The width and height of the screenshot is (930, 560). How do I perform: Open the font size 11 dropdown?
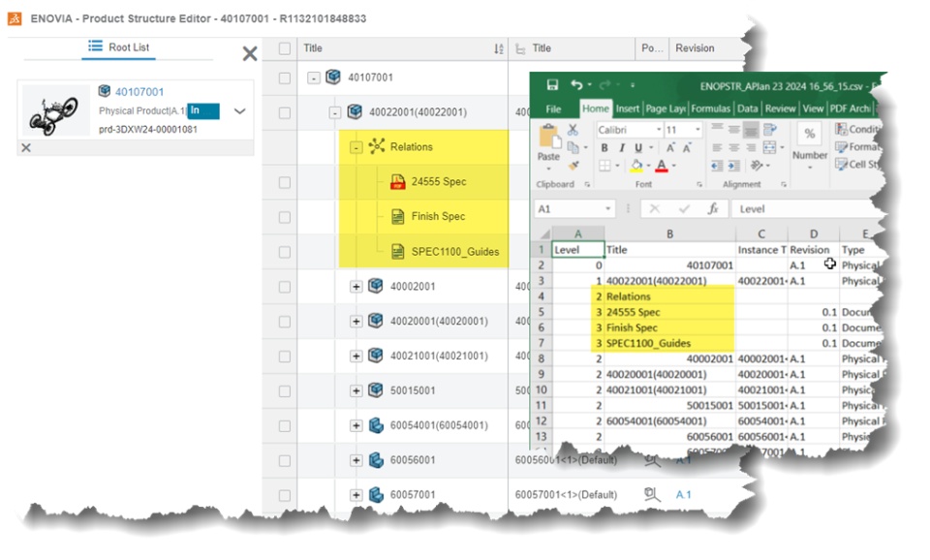coord(697,129)
